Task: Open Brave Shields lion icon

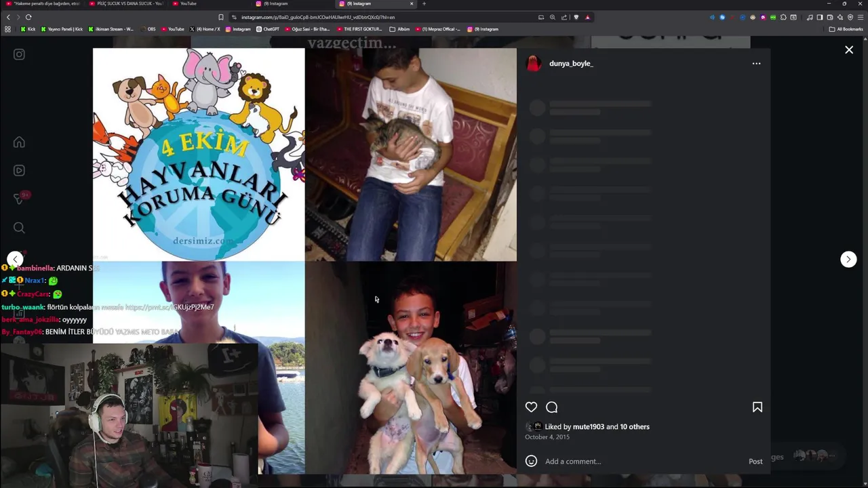Action: coord(576,17)
